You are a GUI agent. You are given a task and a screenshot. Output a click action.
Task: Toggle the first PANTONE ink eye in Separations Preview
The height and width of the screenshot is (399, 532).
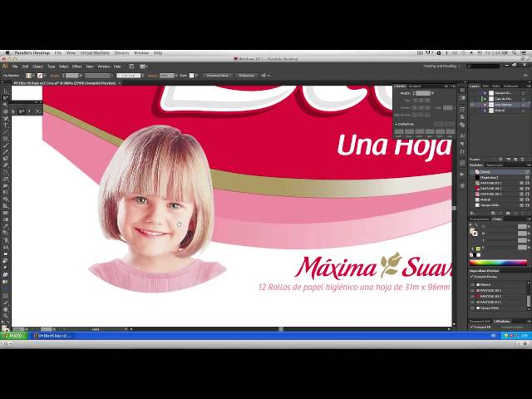coord(473,290)
